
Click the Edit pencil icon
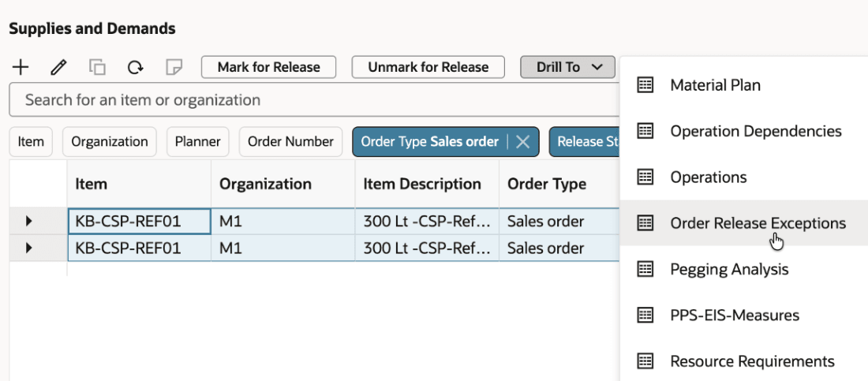click(58, 68)
